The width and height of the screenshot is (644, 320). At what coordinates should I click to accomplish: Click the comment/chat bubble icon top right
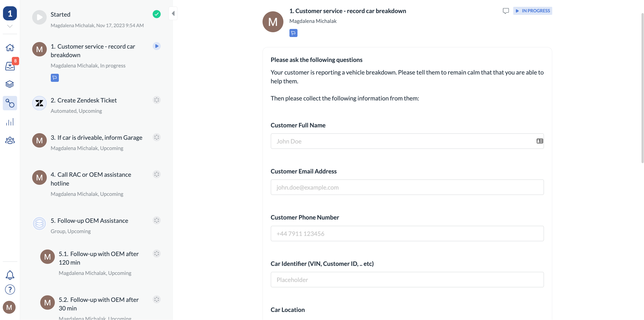[506, 11]
